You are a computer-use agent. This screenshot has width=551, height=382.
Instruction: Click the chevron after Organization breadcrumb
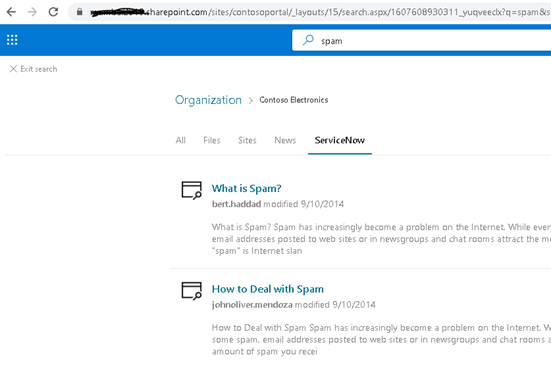click(x=251, y=101)
